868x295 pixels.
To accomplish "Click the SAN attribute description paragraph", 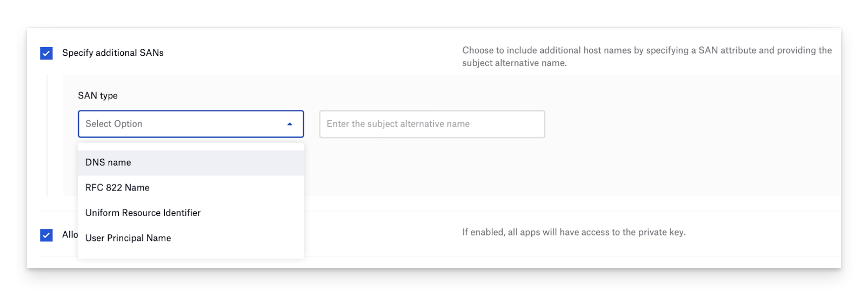I will click(x=646, y=56).
